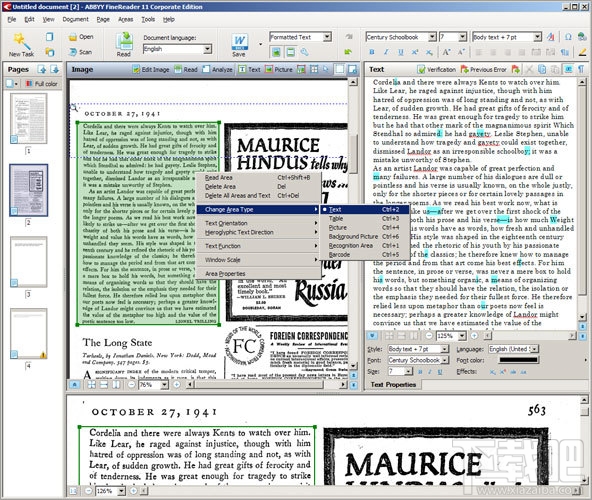Screen dimensions: 592x500
Task: Toggle non-printing characters pilcrow icon
Action: pos(581,69)
